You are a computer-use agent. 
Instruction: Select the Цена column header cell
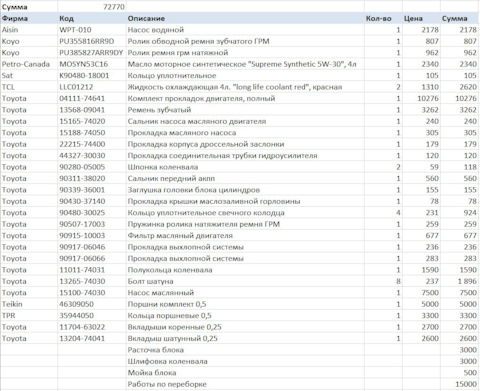point(421,18)
